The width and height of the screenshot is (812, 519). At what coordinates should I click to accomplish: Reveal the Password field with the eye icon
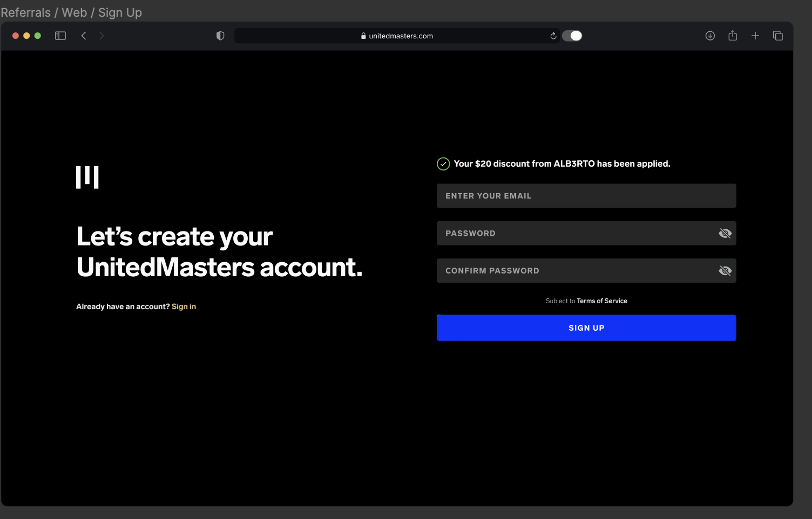(x=725, y=233)
